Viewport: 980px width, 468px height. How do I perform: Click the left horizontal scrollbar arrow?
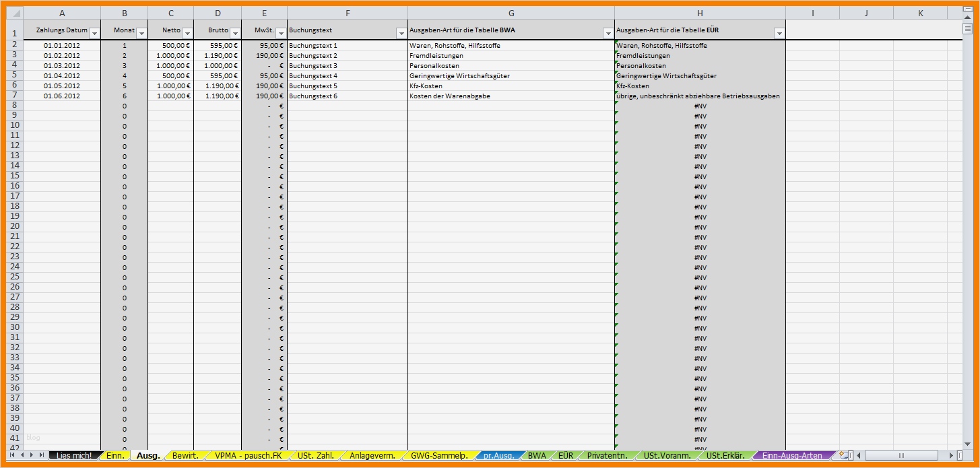coord(859,455)
